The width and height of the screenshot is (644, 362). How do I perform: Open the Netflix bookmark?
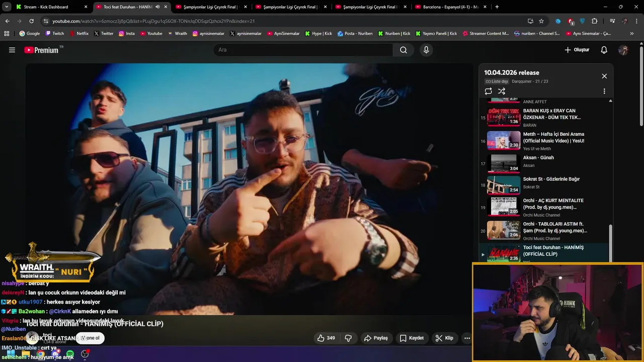tap(78, 34)
